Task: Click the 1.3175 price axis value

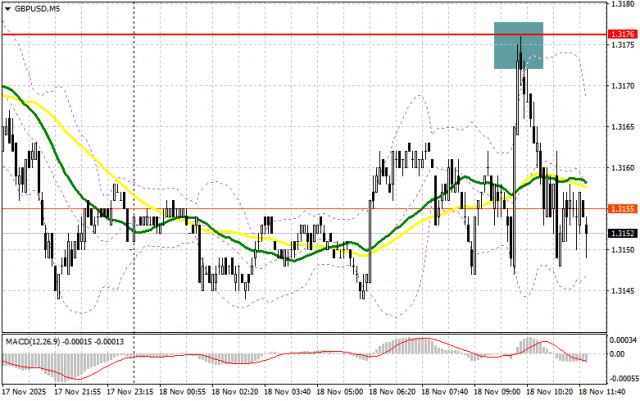Action: point(622,44)
